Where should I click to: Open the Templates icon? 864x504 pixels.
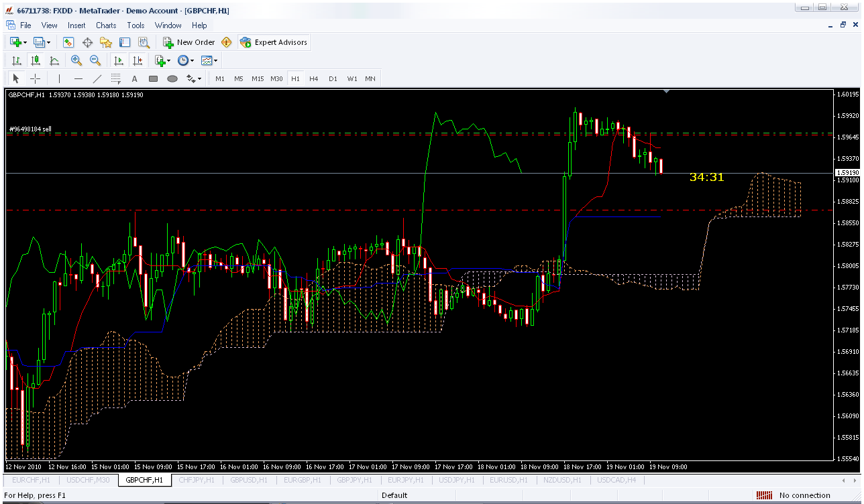207,60
